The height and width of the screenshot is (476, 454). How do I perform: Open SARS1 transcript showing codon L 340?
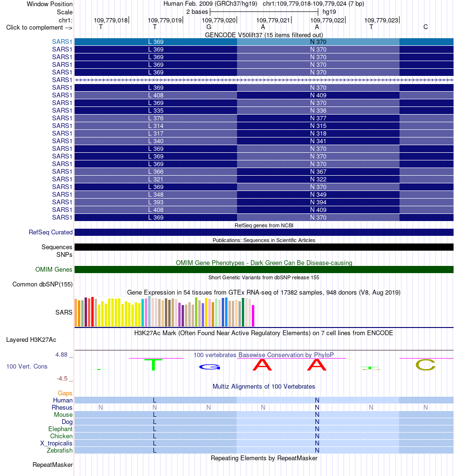click(x=264, y=141)
